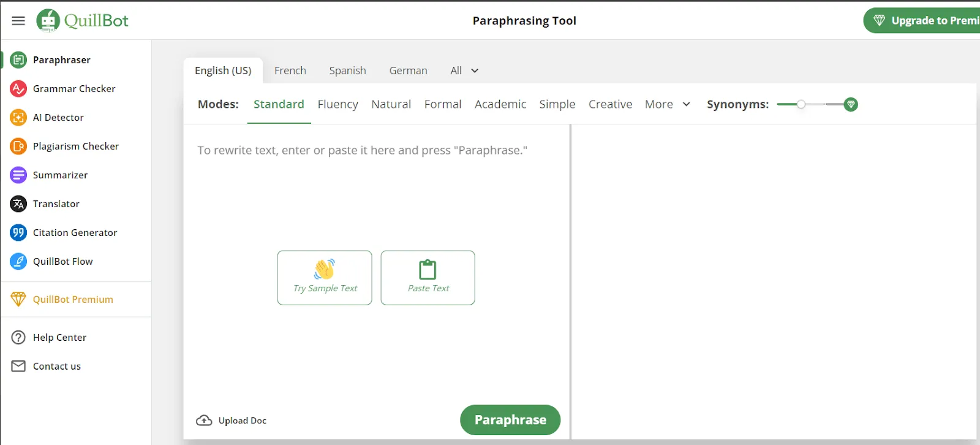980x445 pixels.
Task: Click the Plagiarism Checker sidebar icon
Action: [18, 146]
